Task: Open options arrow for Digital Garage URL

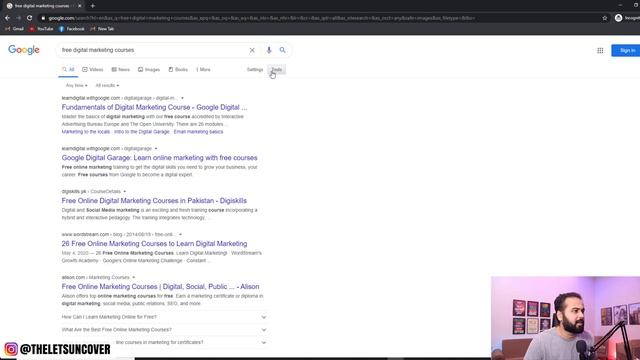Action: 156,149
